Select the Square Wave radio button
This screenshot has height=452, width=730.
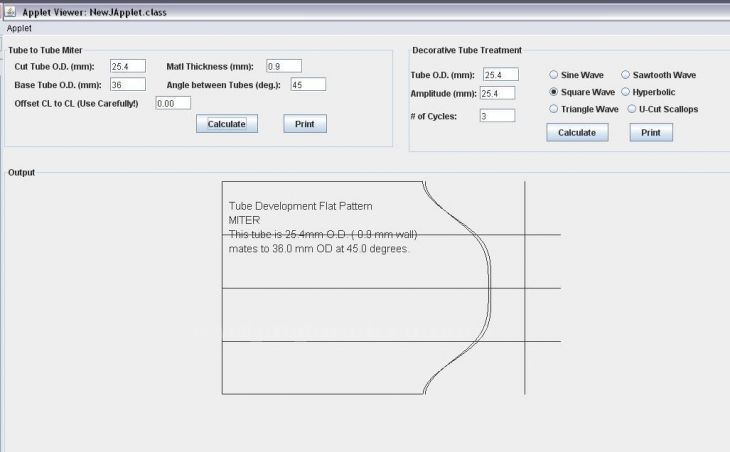[x=554, y=92]
